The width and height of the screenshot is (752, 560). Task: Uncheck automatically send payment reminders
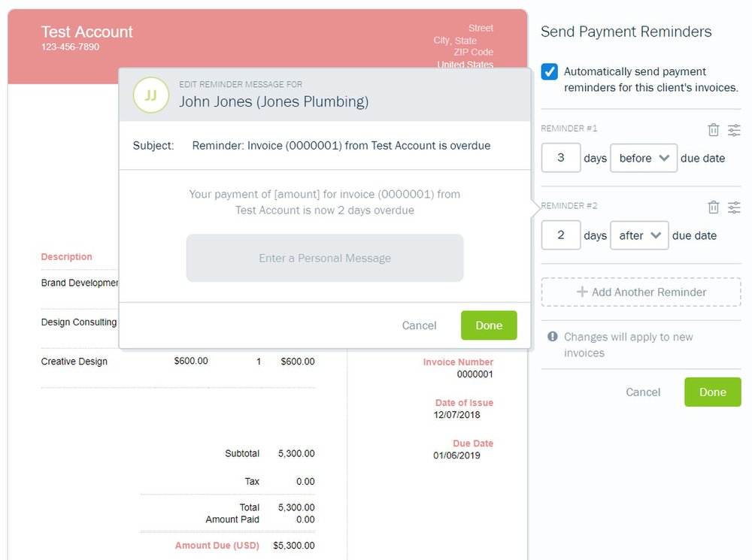[549, 71]
